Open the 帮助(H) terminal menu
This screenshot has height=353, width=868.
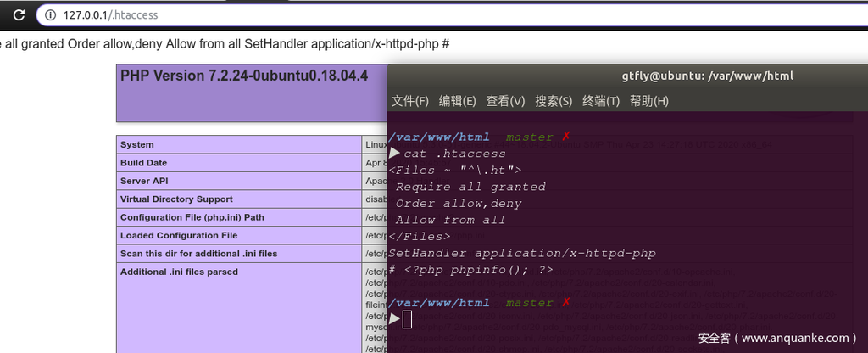(x=649, y=101)
